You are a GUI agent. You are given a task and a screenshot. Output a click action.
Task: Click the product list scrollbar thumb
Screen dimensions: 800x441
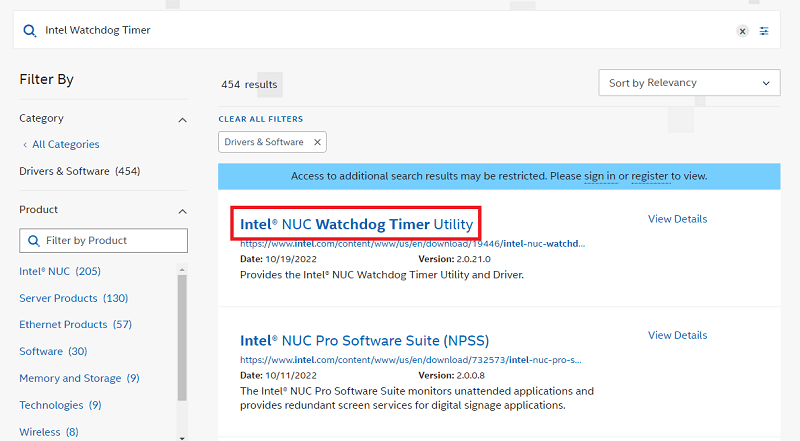[x=182, y=337]
